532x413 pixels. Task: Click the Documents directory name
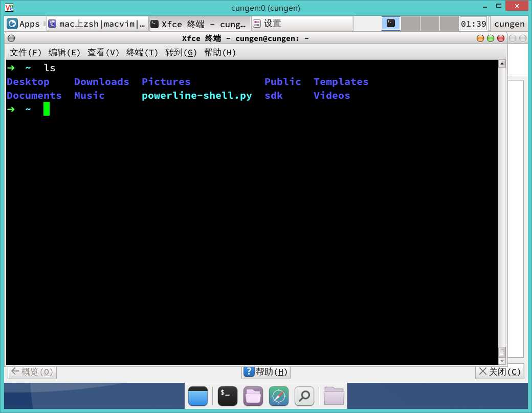coord(34,96)
